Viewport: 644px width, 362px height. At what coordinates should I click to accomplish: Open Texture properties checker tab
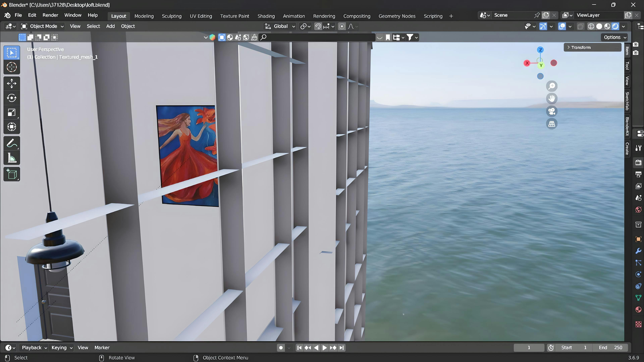(638, 324)
